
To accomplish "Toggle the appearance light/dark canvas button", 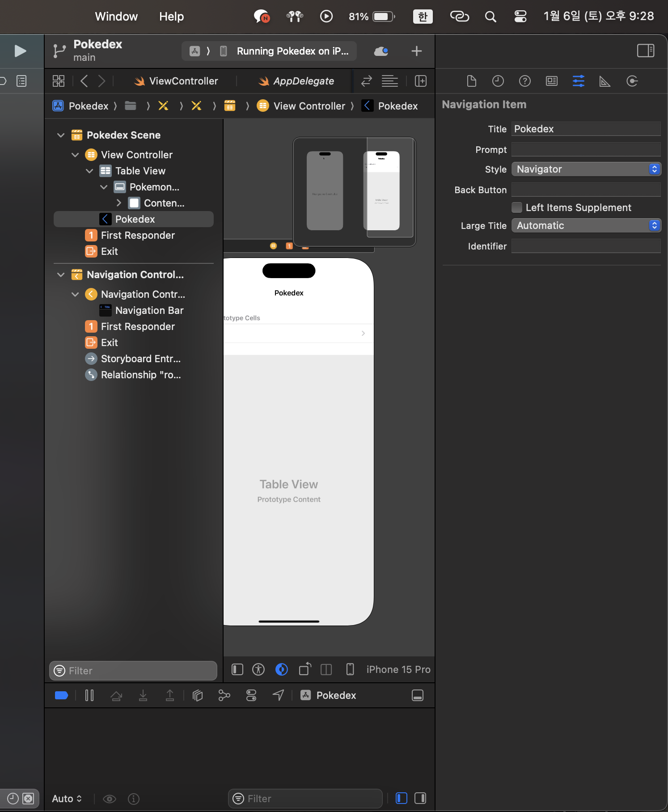I will [x=282, y=669].
